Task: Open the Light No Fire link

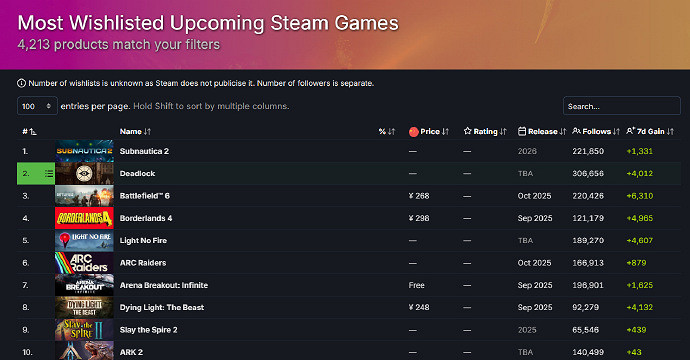Action: [143, 240]
